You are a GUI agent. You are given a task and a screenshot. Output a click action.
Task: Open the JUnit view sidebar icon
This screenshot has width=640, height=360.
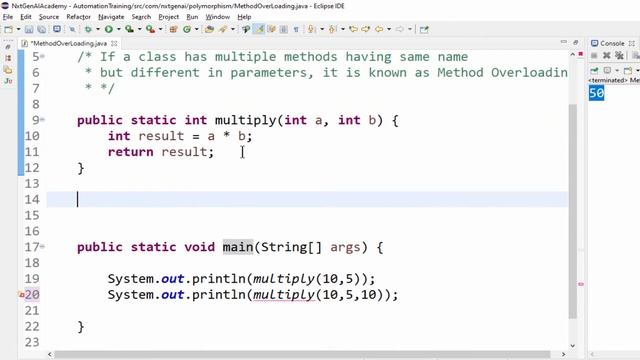[8, 81]
